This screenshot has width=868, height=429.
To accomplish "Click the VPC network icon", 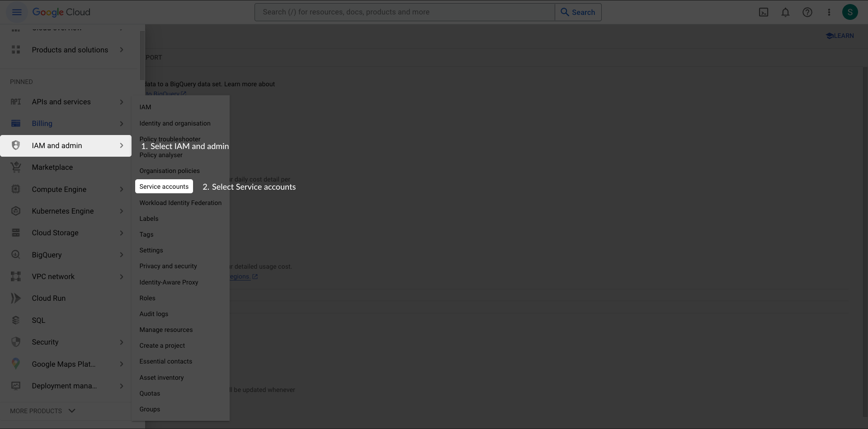I will tap(16, 276).
